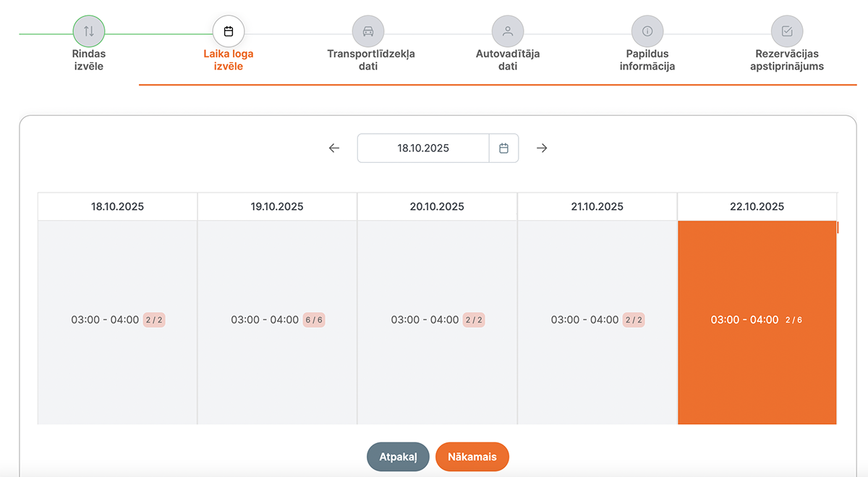Go to previous date with left arrow
Image resolution: width=868 pixels, height=477 pixels.
(x=334, y=148)
